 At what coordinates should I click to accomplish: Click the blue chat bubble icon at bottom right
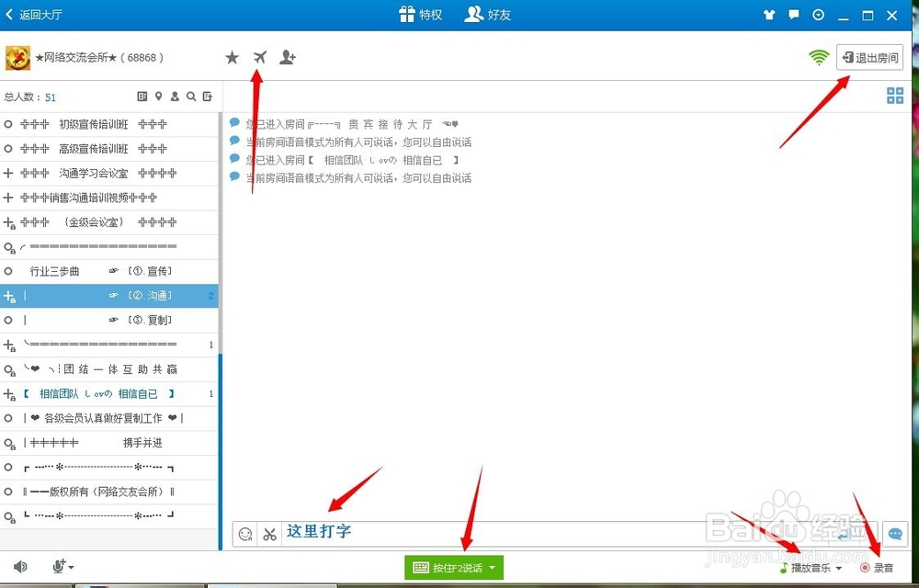tap(895, 534)
